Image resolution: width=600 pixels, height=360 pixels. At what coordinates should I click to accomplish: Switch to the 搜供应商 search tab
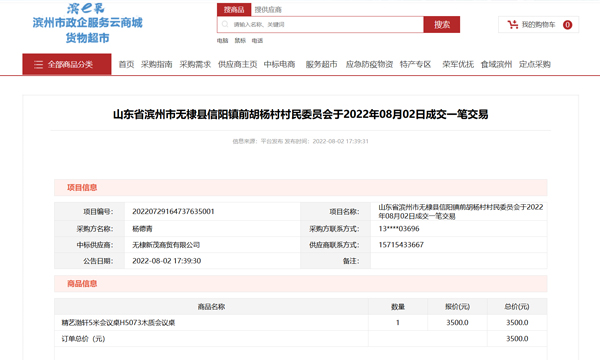pos(268,10)
